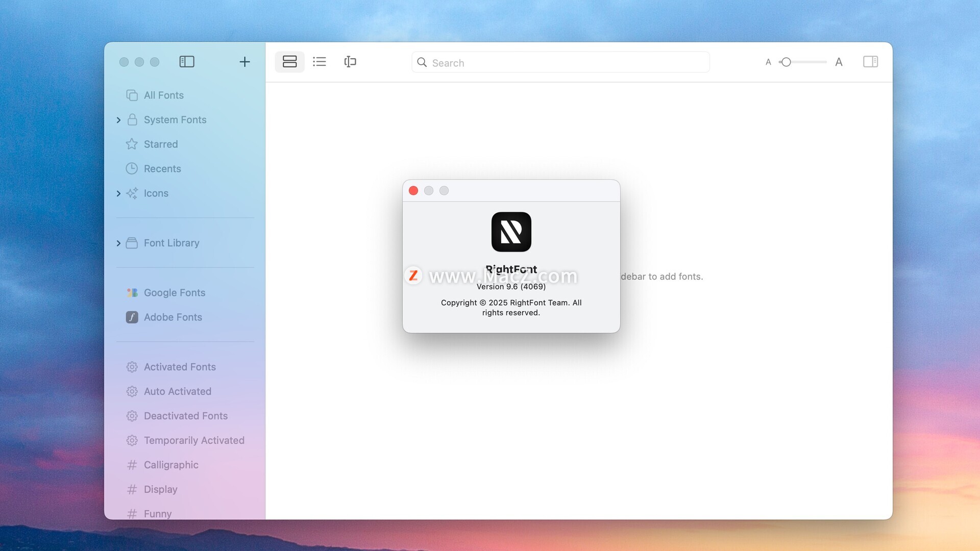Click the Copyright 2025 RightFont Team text

pos(511,308)
